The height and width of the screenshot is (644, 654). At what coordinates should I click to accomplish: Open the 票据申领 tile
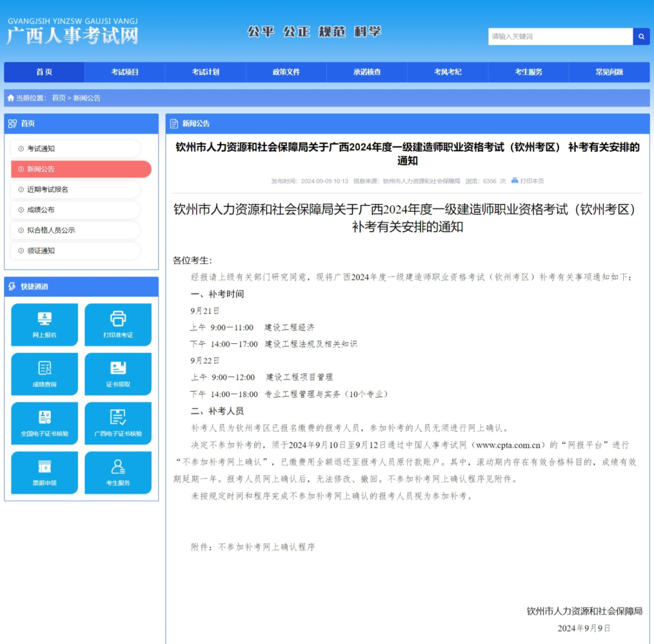point(45,473)
